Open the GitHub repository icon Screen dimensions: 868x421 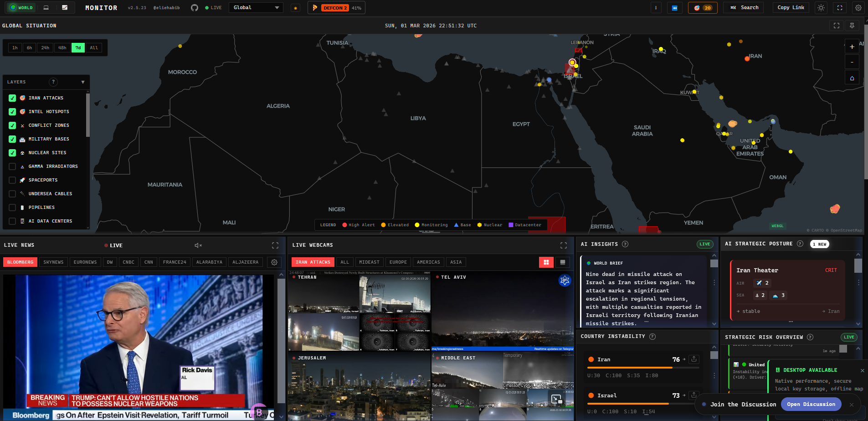tap(195, 8)
